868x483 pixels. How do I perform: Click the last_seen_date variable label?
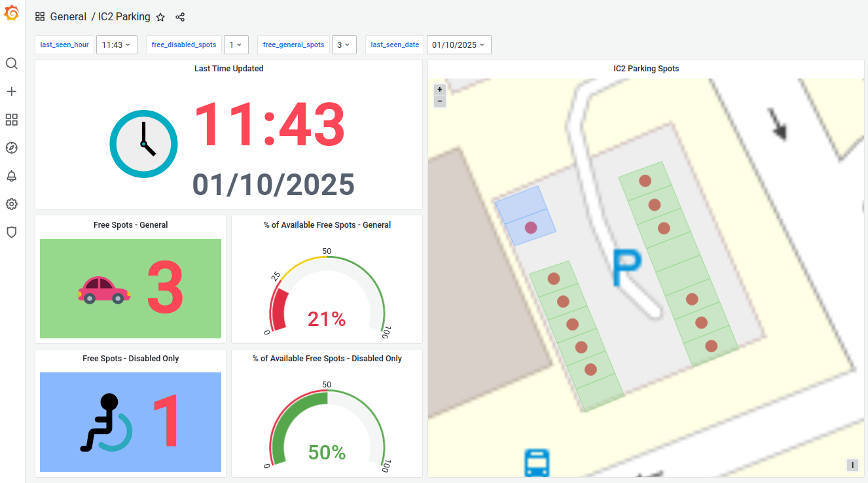[395, 45]
